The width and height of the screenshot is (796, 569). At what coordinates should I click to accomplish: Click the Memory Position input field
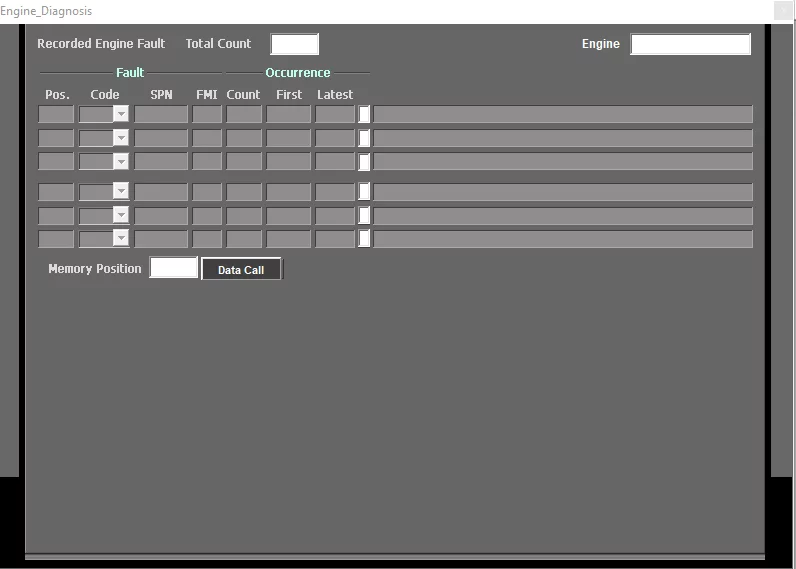coord(173,268)
